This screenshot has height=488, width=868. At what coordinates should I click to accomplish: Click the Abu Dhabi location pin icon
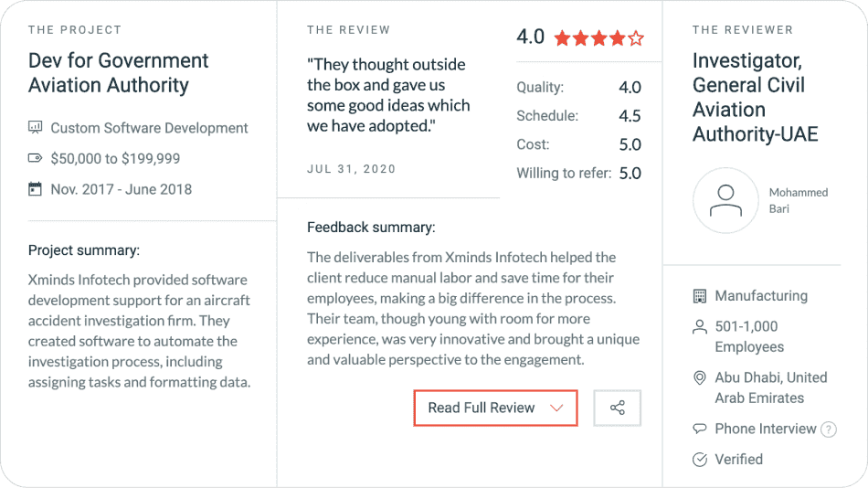click(700, 377)
